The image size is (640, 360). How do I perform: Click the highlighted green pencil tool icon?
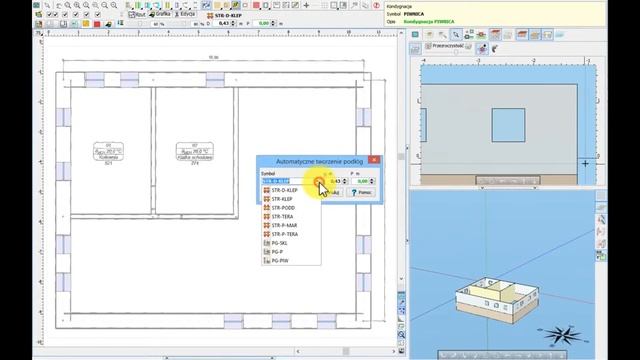tap(236, 5)
